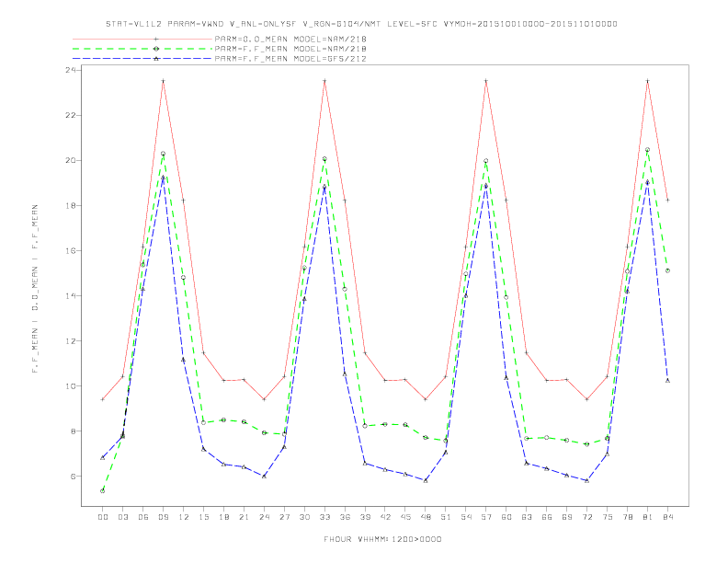
Task: Click x-axis forecast hour label 45
Action: click(x=405, y=517)
